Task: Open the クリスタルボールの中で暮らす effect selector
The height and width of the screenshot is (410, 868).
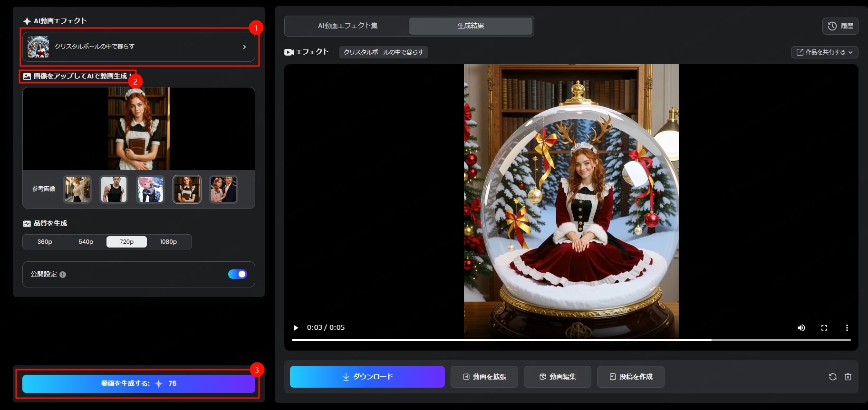Action: [x=138, y=47]
